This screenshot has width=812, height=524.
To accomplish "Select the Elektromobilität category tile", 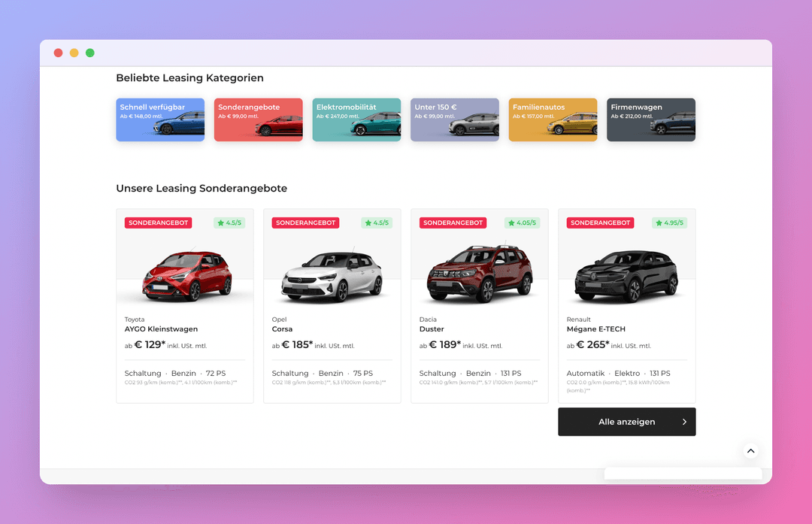I will click(x=356, y=120).
